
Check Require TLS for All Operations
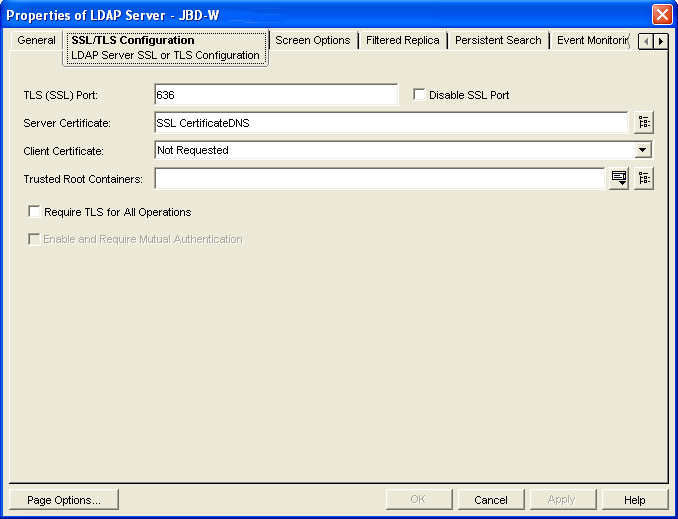35,212
